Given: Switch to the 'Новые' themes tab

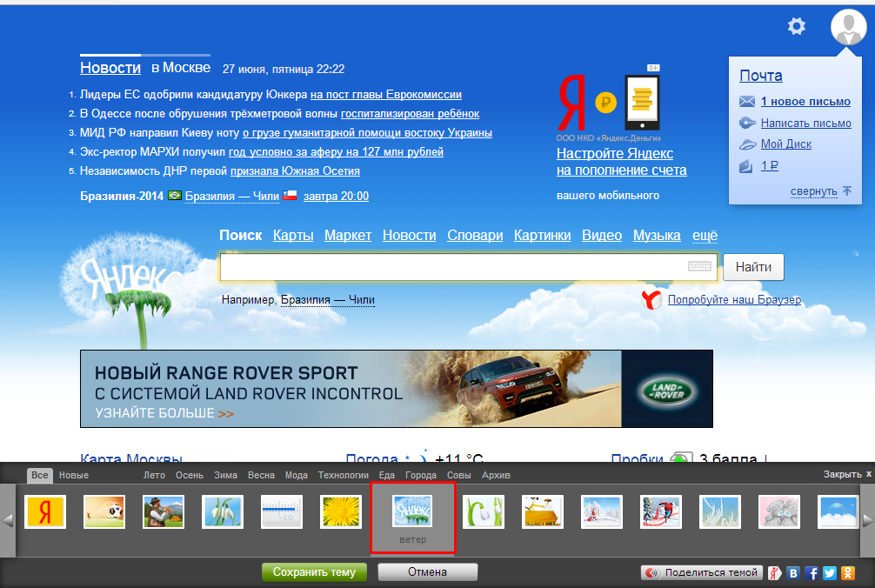Looking at the screenshot, I should click(x=74, y=475).
